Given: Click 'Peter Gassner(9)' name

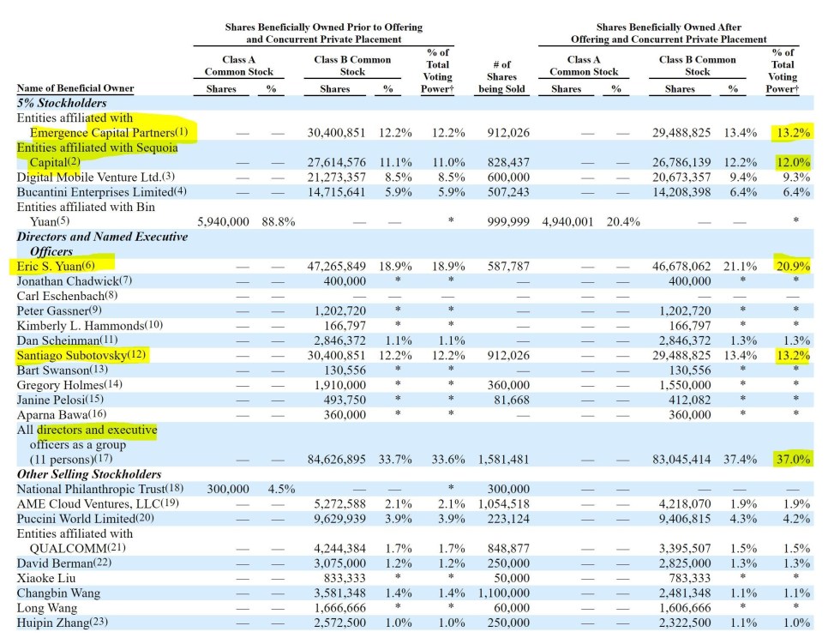Looking at the screenshot, I should [x=59, y=310].
